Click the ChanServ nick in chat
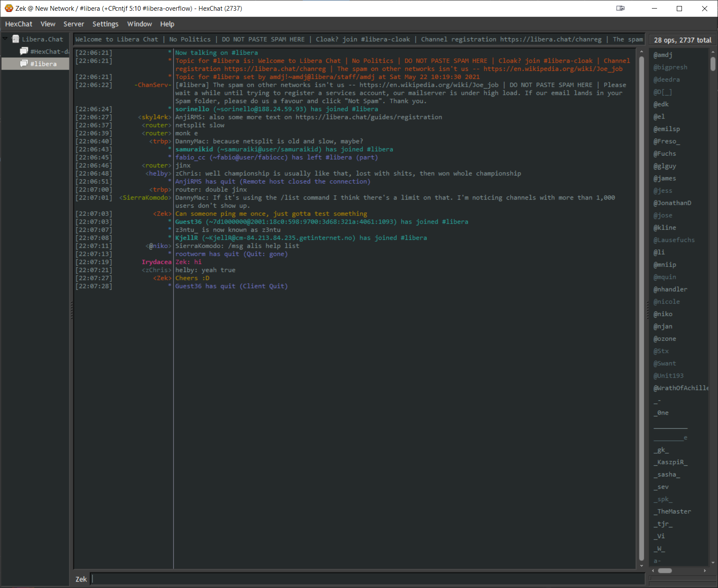 coord(153,85)
